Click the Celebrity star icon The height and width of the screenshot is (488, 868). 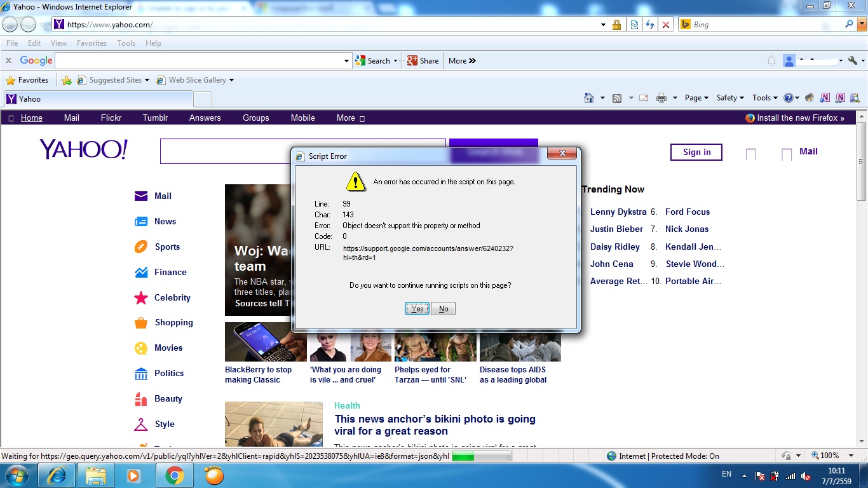click(141, 297)
